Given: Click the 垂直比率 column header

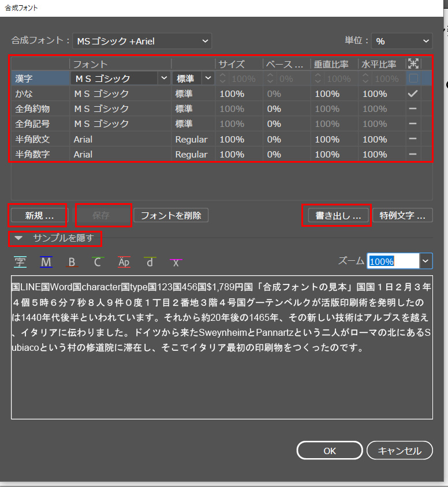Looking at the screenshot, I should pos(331,64).
